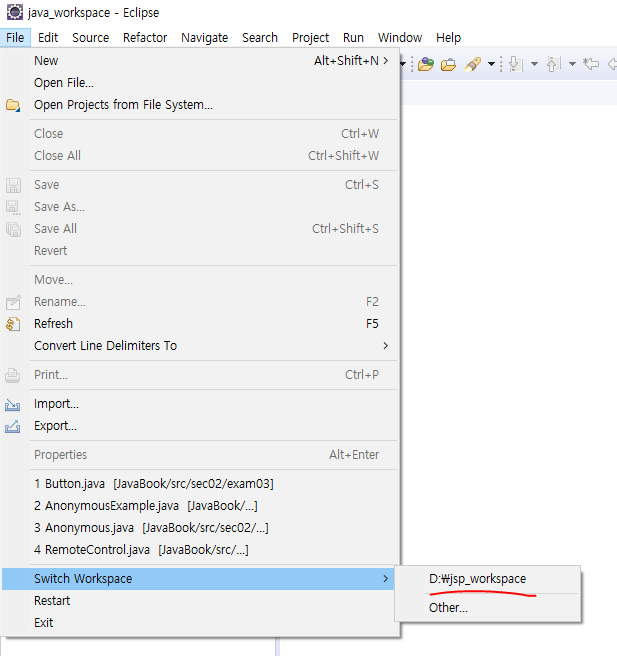Choose New from the File menu
Screen dimensions: 617x656
(x=200, y=61)
